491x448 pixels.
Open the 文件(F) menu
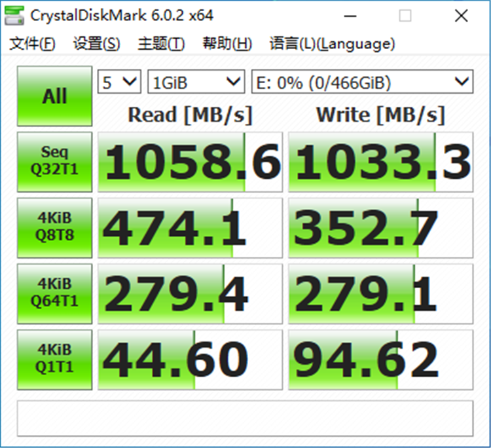point(33,44)
